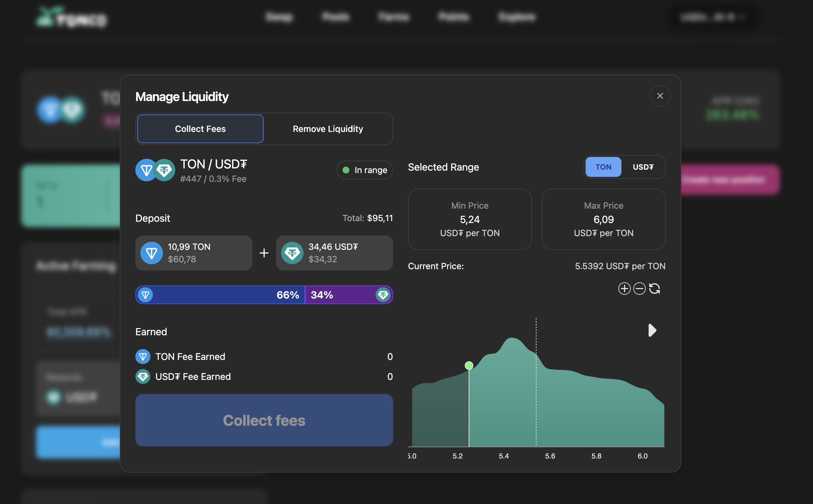The height and width of the screenshot is (504, 813).
Task: Switch to Remove Liquidity tab
Action: coord(328,129)
